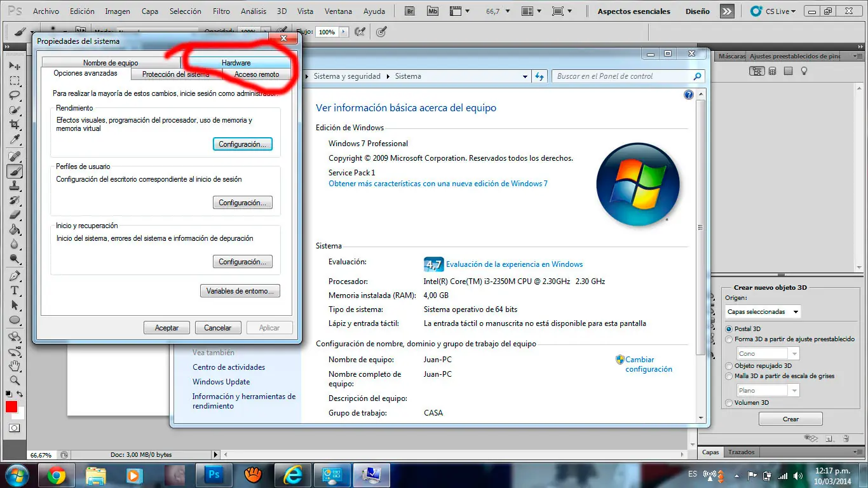The width and height of the screenshot is (868, 488).
Task: Switch to the Hardware tab
Action: click(x=236, y=63)
